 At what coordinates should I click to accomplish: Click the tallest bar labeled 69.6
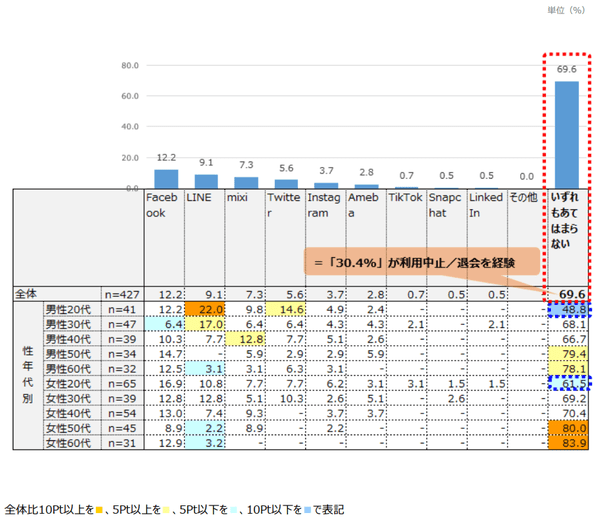coord(566,134)
